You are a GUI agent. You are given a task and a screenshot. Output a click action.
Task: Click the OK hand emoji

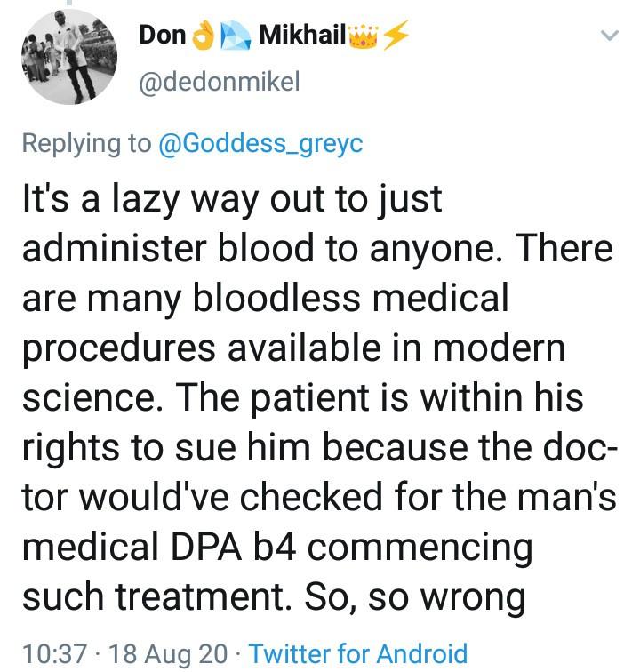point(204,36)
